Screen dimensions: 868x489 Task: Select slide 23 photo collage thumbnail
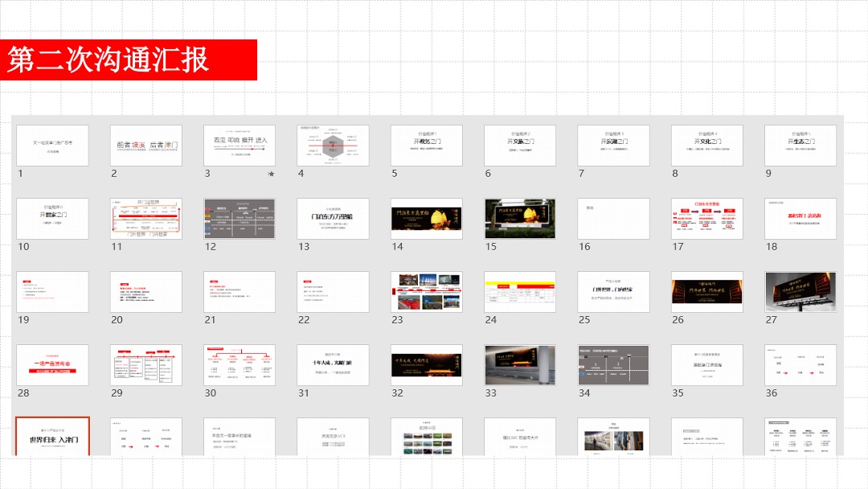coord(426,292)
